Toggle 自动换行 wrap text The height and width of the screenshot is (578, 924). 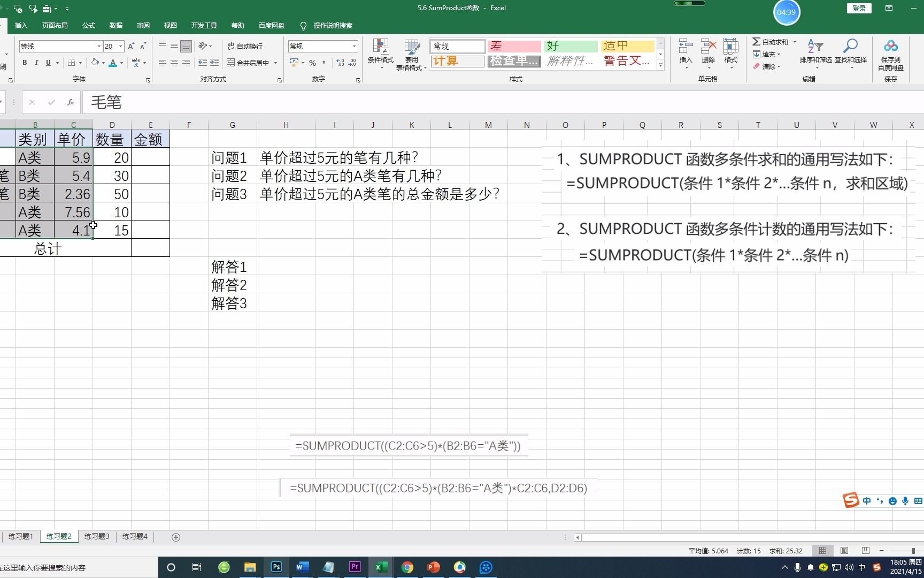pos(245,46)
